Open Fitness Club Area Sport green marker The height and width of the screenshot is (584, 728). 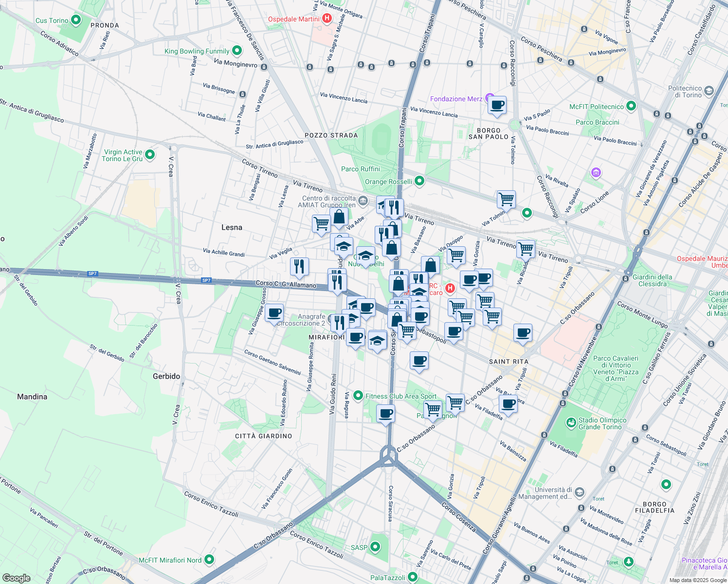358,396
